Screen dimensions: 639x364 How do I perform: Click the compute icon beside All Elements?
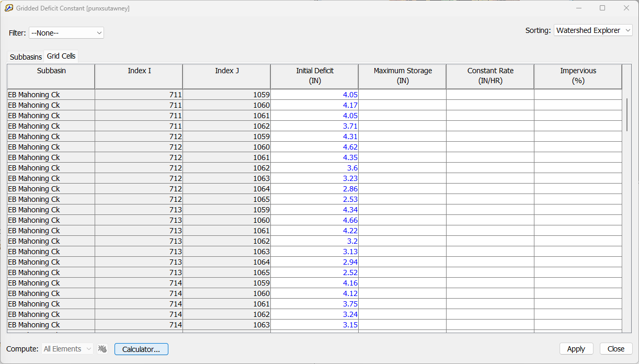click(x=102, y=349)
